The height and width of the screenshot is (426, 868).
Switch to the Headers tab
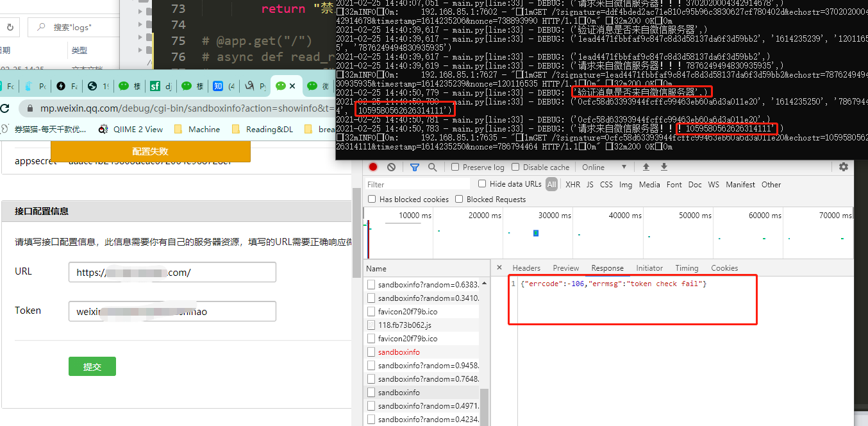(526, 268)
